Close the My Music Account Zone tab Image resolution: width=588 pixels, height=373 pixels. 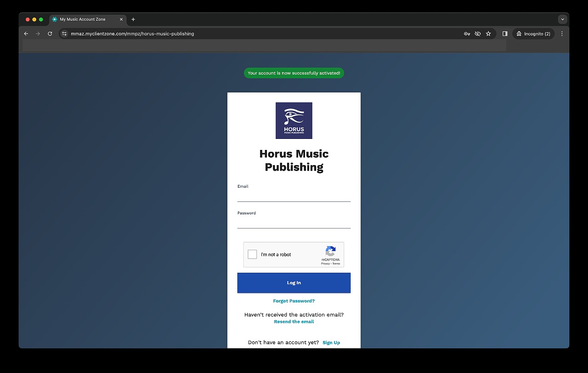click(121, 19)
